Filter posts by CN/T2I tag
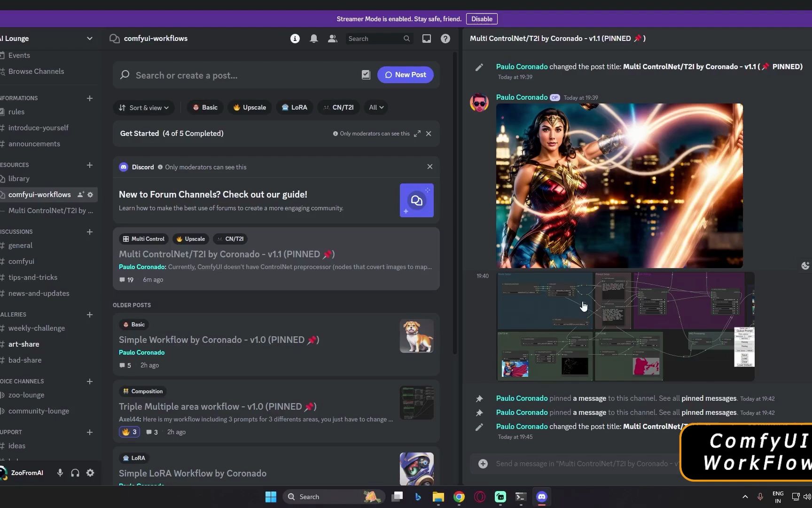Image resolution: width=812 pixels, height=508 pixels. pos(338,108)
